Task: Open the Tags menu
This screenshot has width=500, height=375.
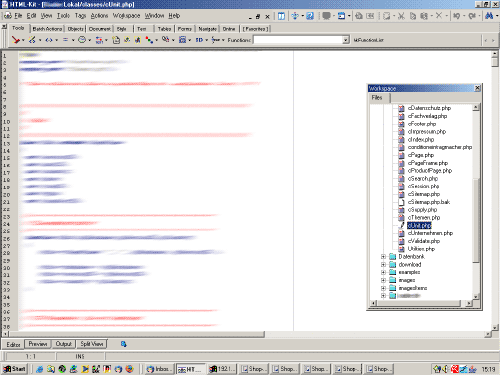Action: coord(80,16)
